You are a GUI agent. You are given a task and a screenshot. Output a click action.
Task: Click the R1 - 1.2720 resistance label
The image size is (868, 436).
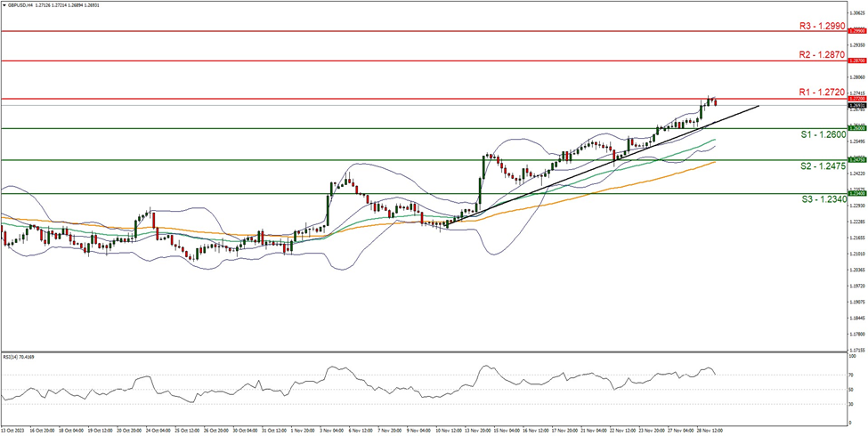pos(831,92)
